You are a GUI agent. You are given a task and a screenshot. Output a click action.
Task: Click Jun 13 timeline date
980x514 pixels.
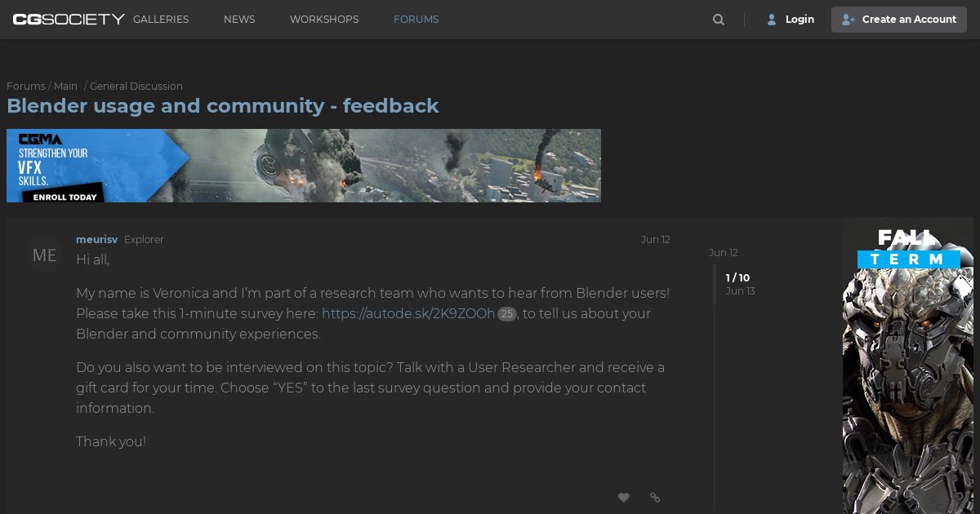pyautogui.click(x=741, y=291)
